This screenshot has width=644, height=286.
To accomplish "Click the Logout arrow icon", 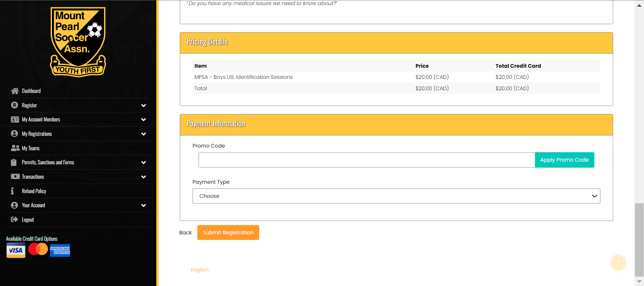I will coord(14,219).
